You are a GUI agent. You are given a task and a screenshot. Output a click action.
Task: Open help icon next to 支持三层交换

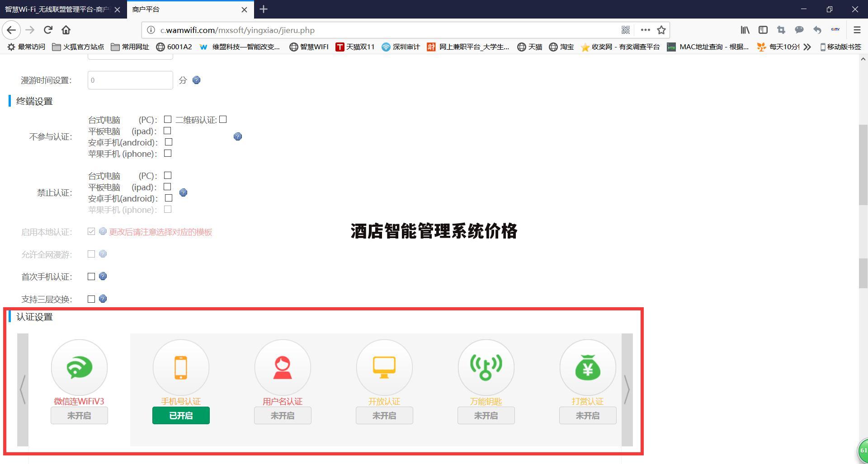click(x=103, y=299)
